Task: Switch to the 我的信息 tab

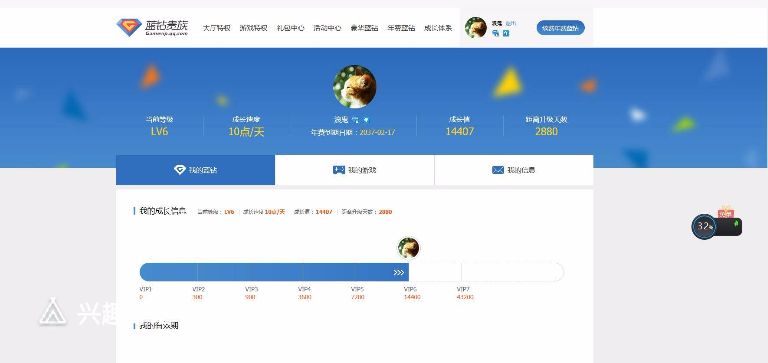Action: click(x=514, y=170)
